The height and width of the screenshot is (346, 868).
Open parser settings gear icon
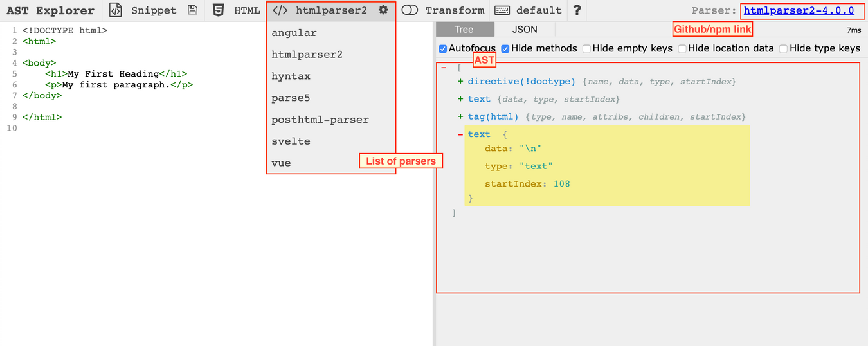pyautogui.click(x=383, y=10)
